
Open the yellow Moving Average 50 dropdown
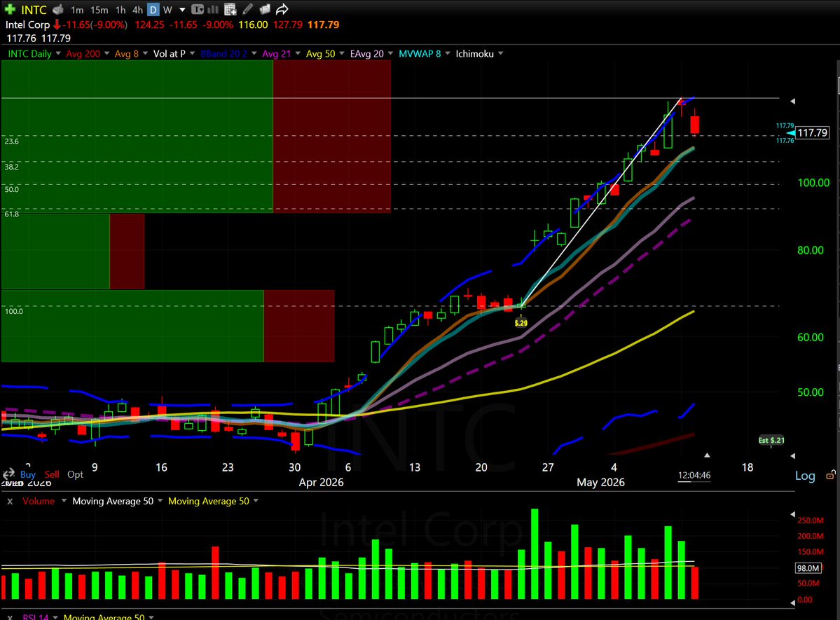point(256,501)
